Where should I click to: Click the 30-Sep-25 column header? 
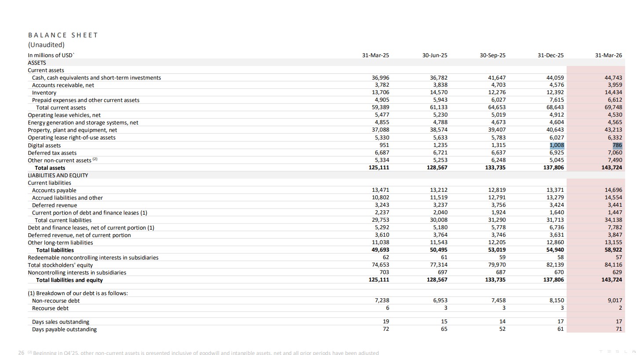tap(492, 55)
